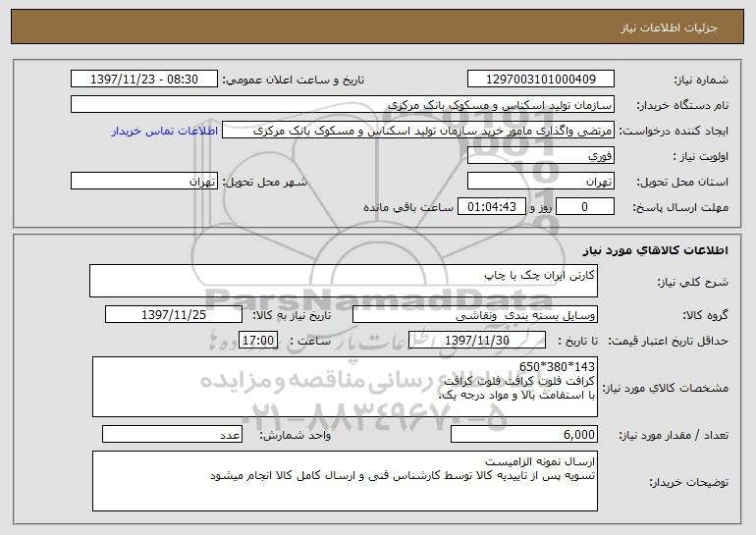Click the label تاریخ نیاز به کالا
This screenshot has height=535, width=756.
(x=292, y=315)
